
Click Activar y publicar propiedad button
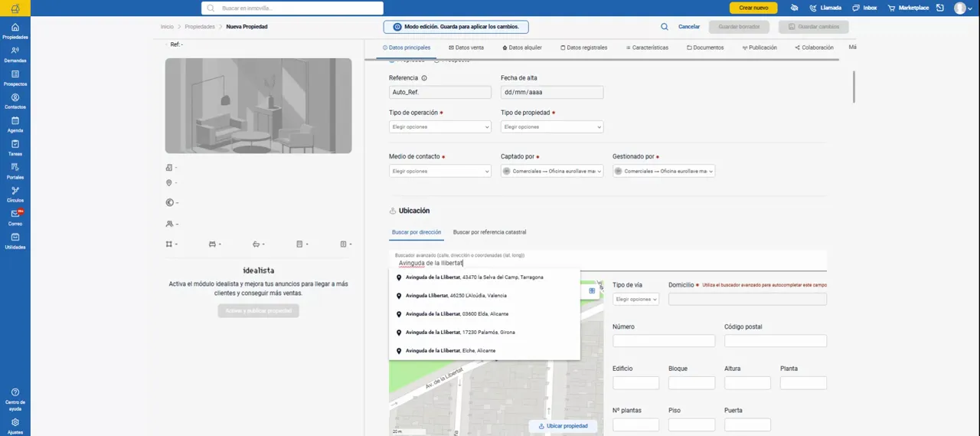click(x=258, y=311)
